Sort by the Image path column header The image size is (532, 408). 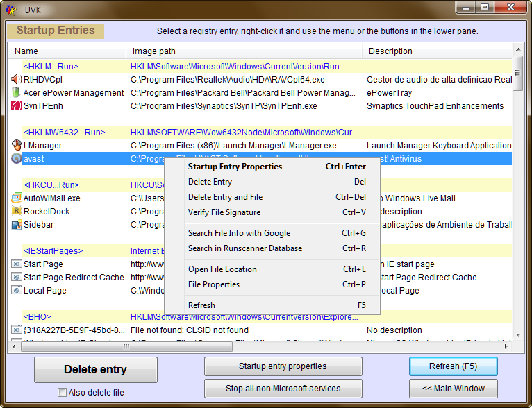[x=244, y=51]
